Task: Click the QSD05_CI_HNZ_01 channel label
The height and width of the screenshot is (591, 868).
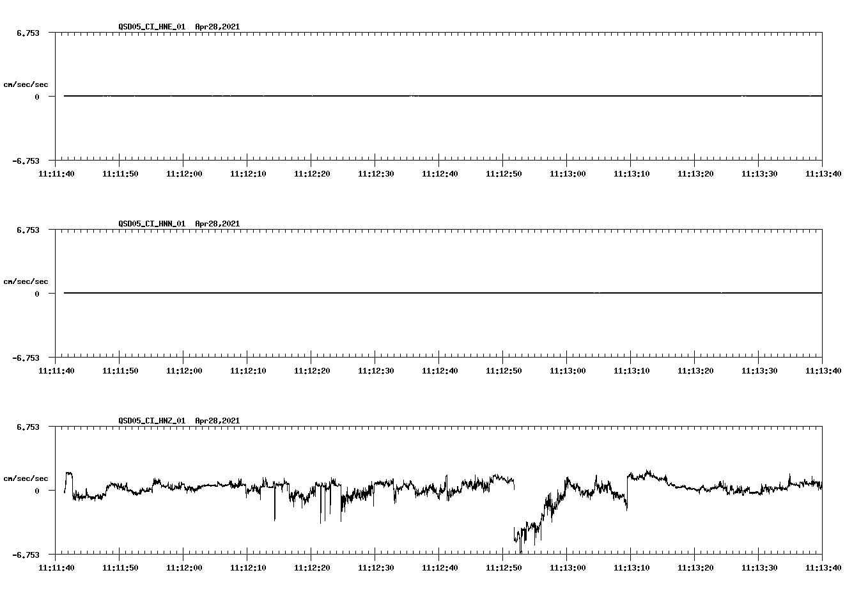Action: coord(150,421)
